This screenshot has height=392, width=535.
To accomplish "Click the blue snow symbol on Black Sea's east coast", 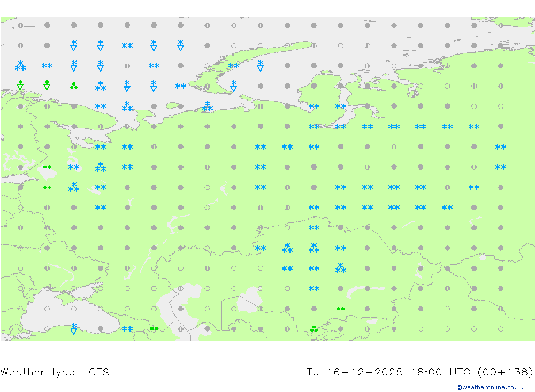I will [x=127, y=329].
